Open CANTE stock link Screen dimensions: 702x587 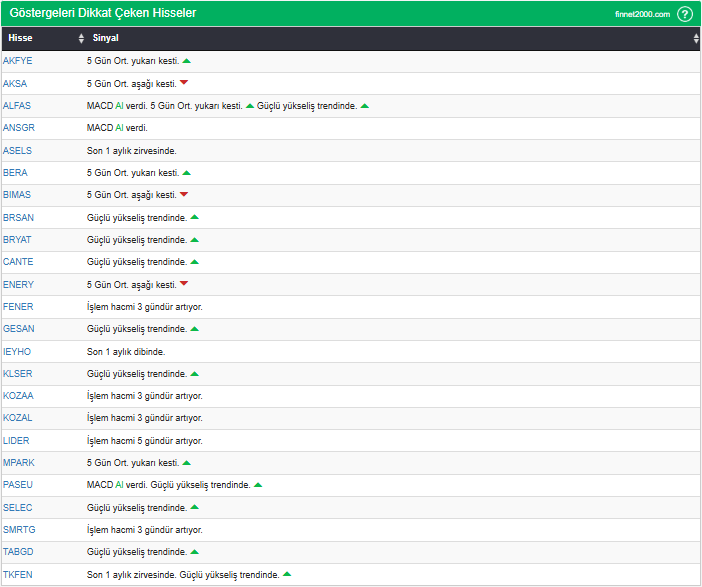[18, 262]
